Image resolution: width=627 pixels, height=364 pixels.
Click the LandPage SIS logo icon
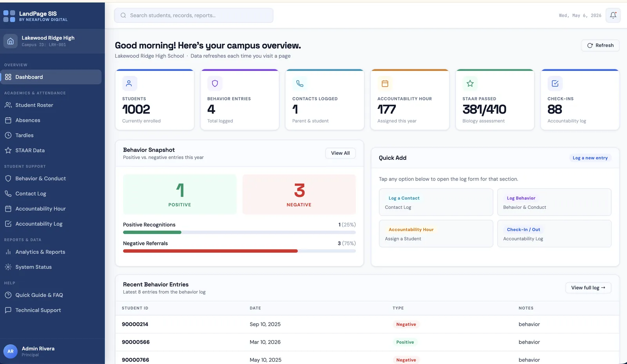[9, 16]
